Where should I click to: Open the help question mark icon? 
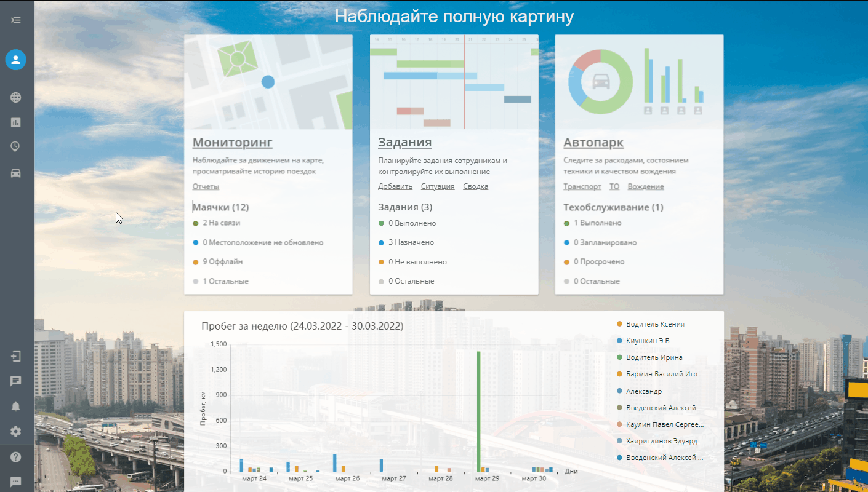coord(16,457)
